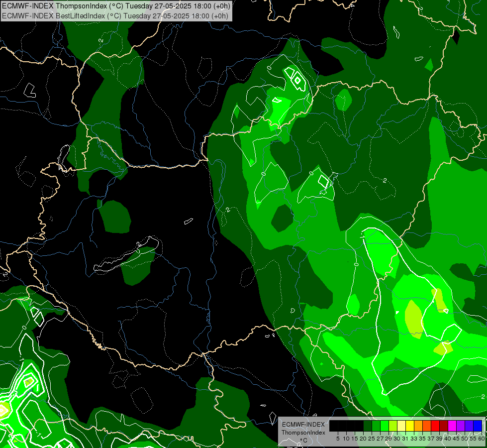Select the dark green 20–25 legend swatch

[x=368, y=426]
